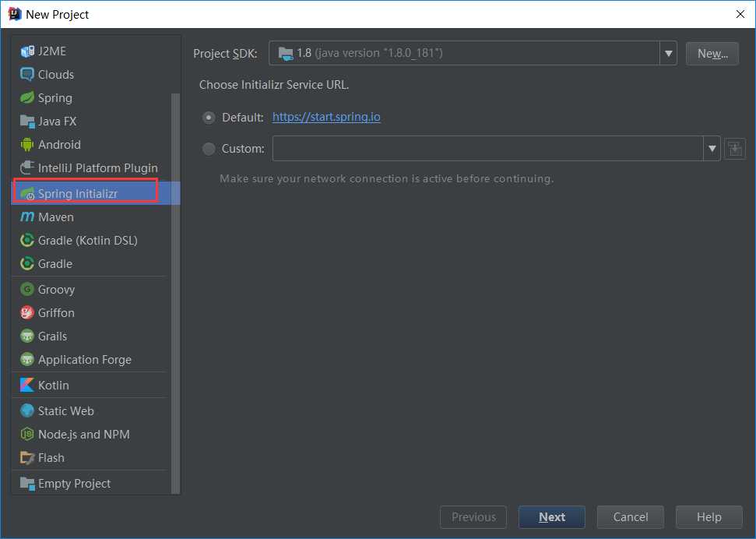Select the Griffon list entry text
The height and width of the screenshot is (539, 756).
[x=56, y=312]
